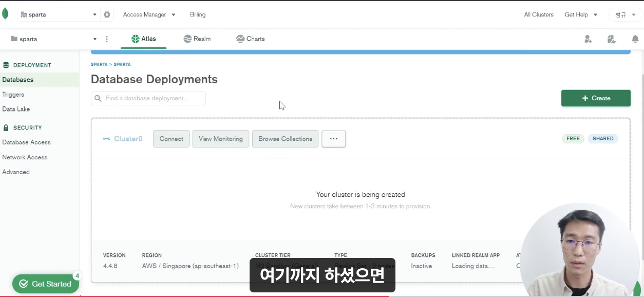644x297 pixels.
Task: Click the SHARED badge
Action: tap(603, 139)
